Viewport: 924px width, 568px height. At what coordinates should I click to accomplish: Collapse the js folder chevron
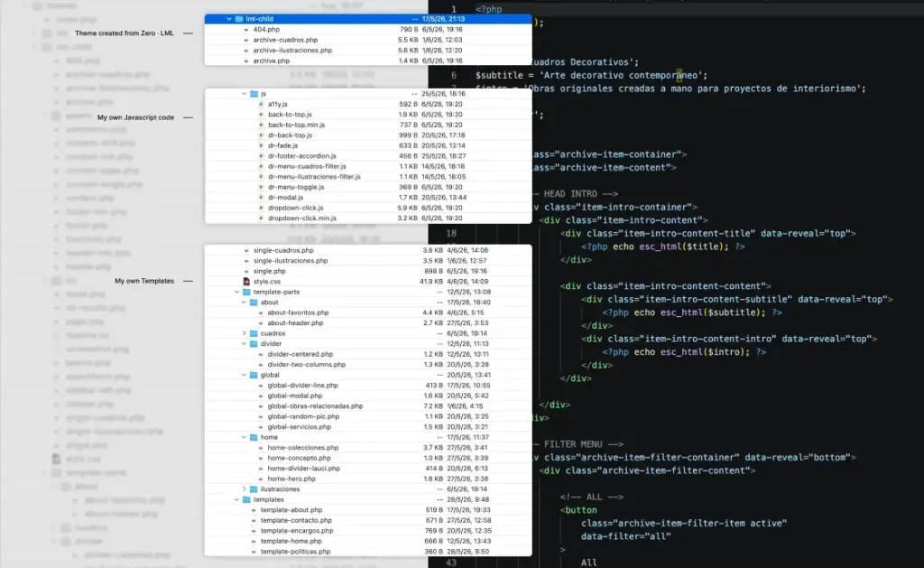coord(244,94)
